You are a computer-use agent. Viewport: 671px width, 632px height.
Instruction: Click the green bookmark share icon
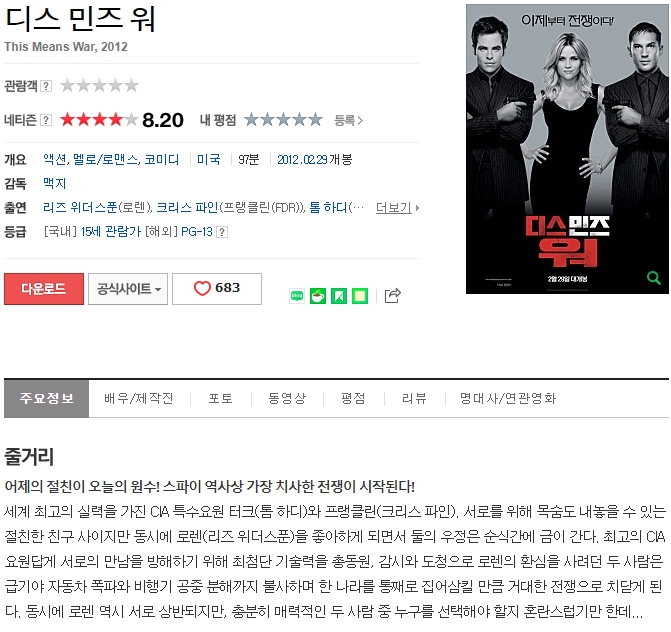point(338,296)
